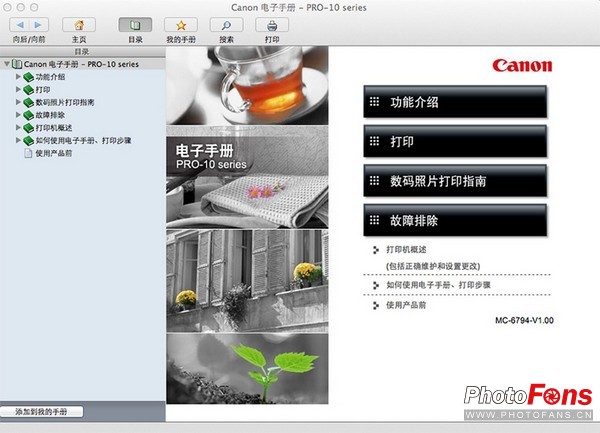
Task: Select 使用产品前 page in sidebar tree
Action: pyautogui.click(x=54, y=154)
